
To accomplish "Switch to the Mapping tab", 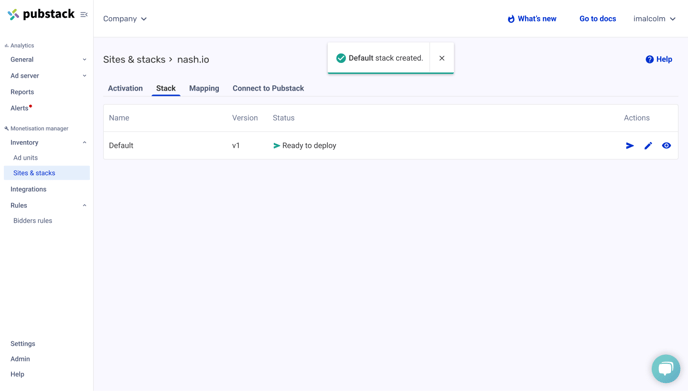I will click(x=204, y=88).
